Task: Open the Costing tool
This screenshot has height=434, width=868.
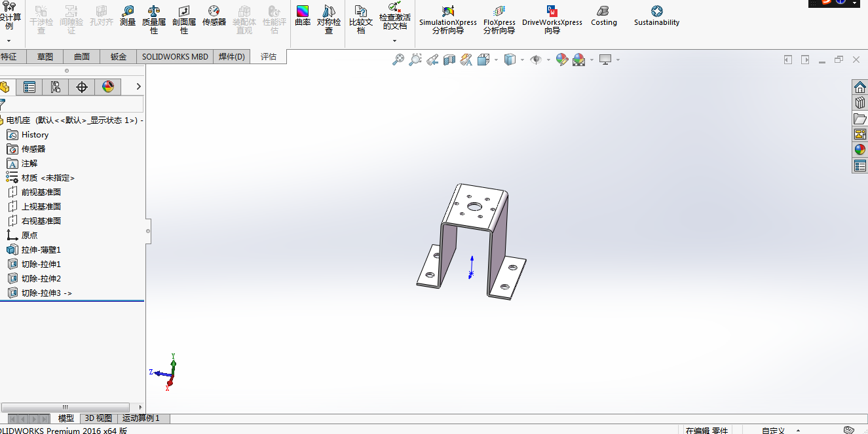Action: click(x=604, y=16)
